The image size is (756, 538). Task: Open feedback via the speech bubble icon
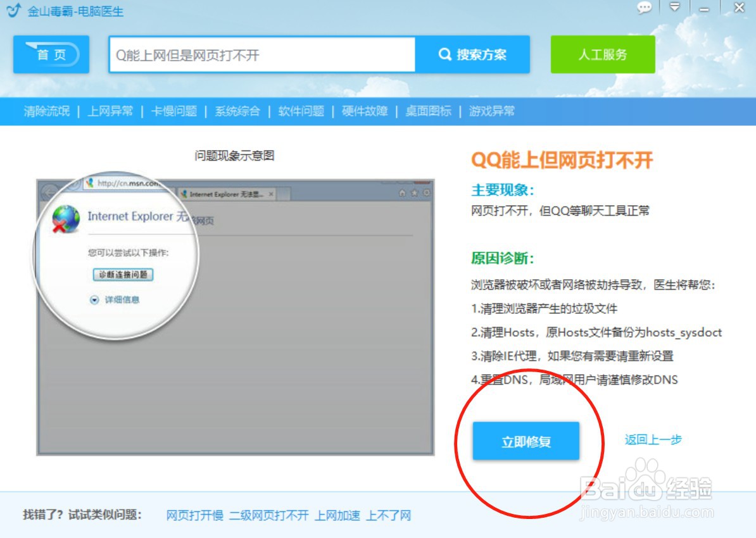coord(644,8)
